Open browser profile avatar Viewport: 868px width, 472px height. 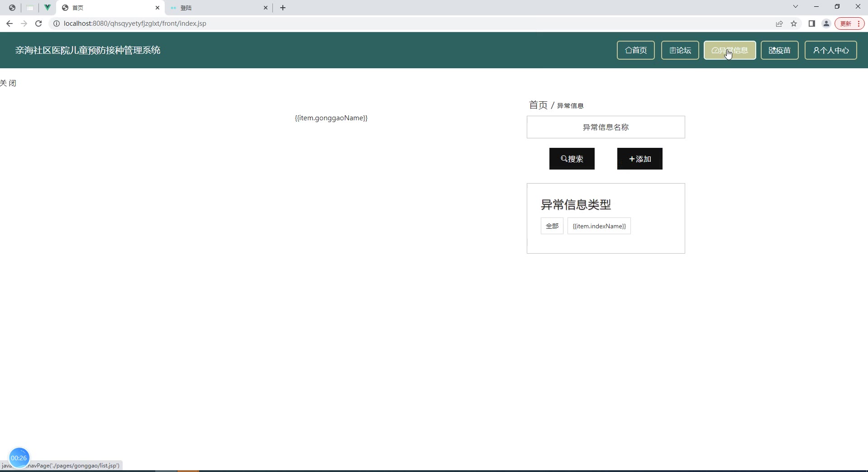pos(826,24)
